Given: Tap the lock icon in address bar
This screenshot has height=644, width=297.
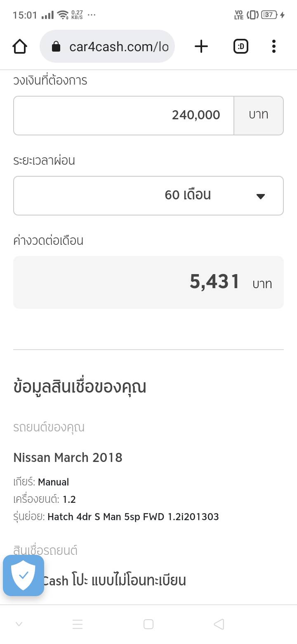Looking at the screenshot, I should (x=56, y=47).
